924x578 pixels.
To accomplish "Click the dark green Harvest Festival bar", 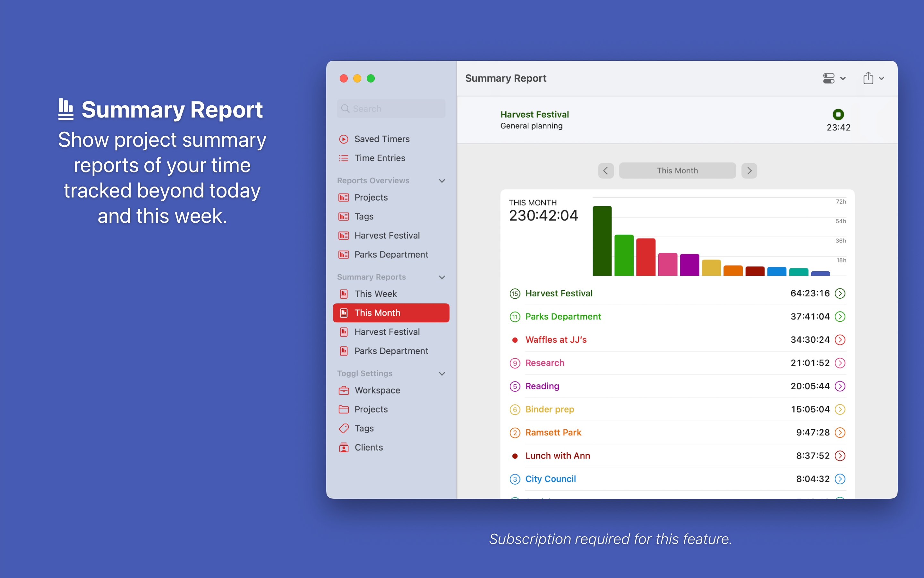I will 602,241.
